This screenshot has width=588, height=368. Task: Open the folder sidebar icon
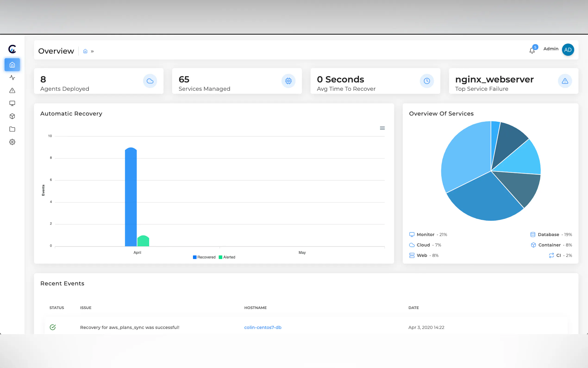(x=12, y=129)
